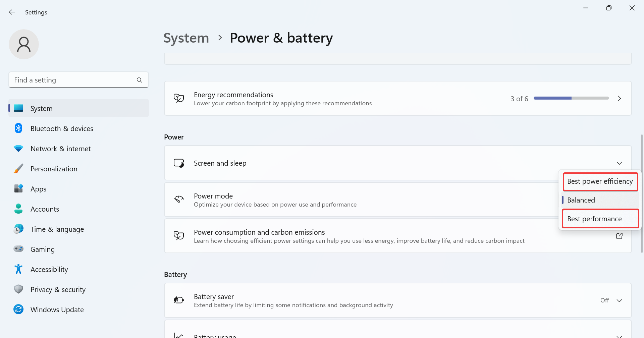The width and height of the screenshot is (644, 338).
Task: Select Balanced power mode option
Action: (x=600, y=200)
